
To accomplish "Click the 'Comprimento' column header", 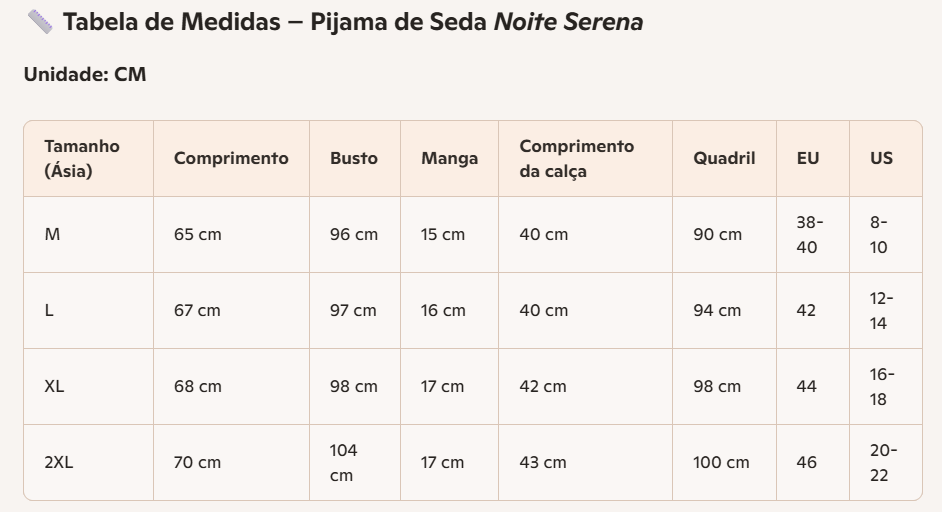I will click(231, 159).
